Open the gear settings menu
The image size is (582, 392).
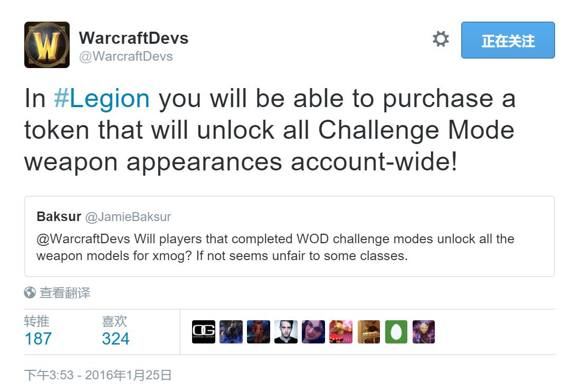coord(441,39)
